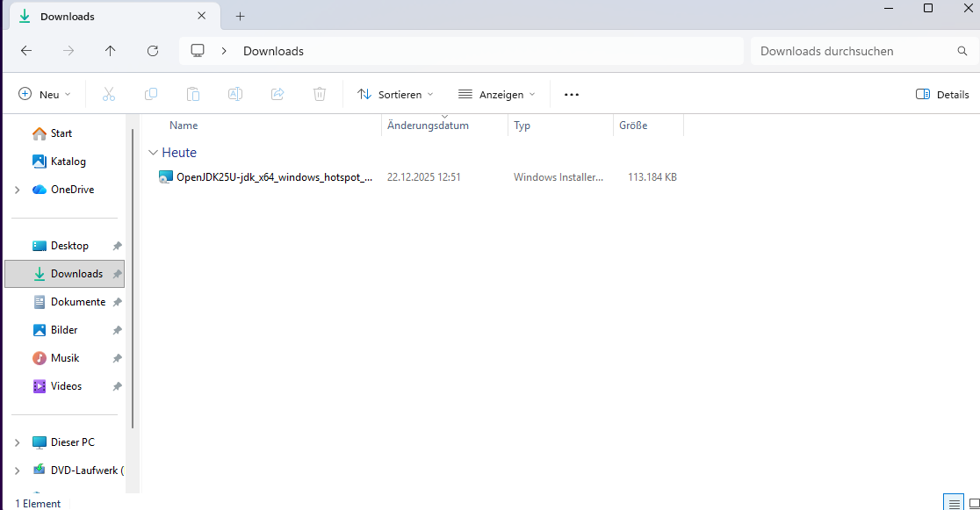The image size is (980, 510).
Task: Click the Downloads durchsuchen search field
Action: pos(852,51)
